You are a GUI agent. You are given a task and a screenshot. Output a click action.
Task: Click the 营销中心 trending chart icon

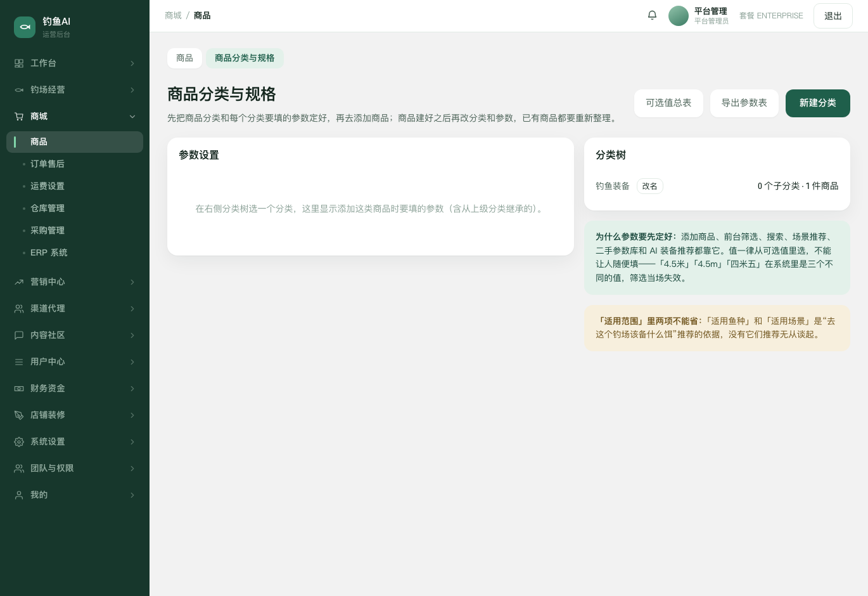click(19, 282)
